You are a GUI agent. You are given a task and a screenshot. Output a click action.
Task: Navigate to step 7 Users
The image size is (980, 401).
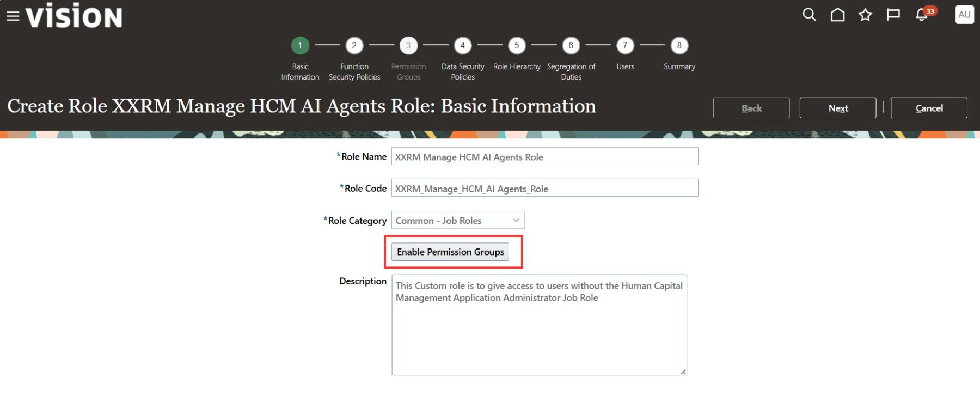[625, 46]
